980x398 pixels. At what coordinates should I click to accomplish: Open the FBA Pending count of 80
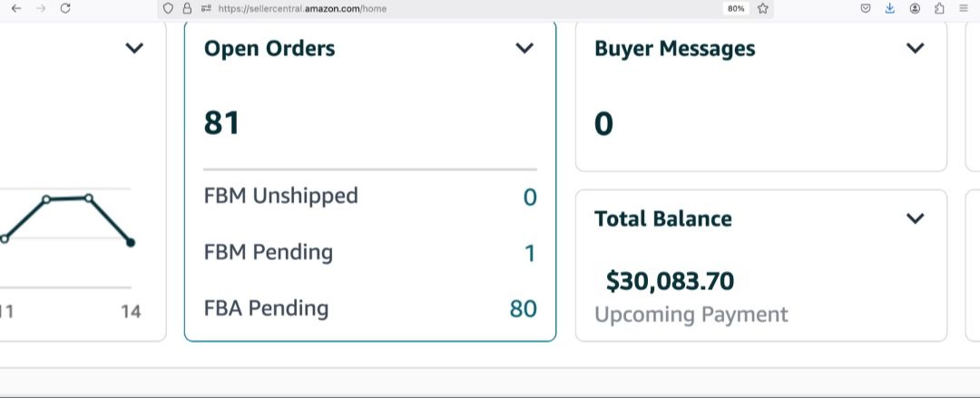point(524,309)
